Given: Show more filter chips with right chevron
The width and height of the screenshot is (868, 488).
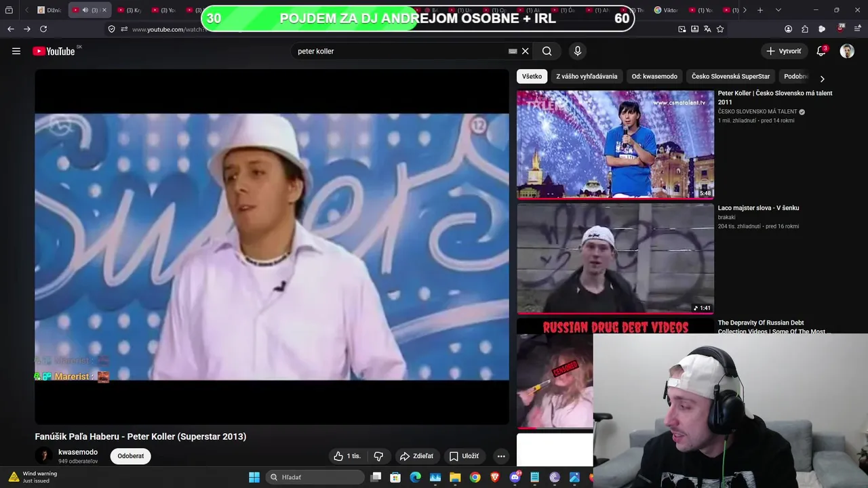Looking at the screenshot, I should click(x=822, y=79).
